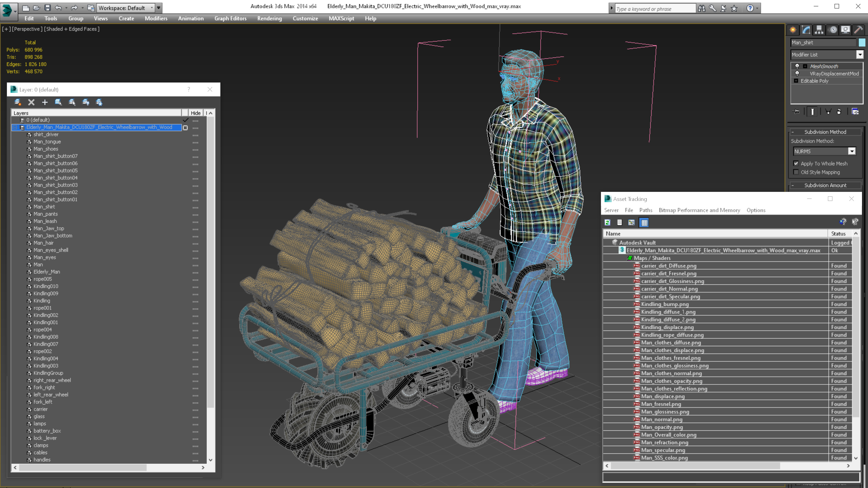Click the Man_shirt object color swatch
Viewport: 868px width, 488px height.
[862, 42]
